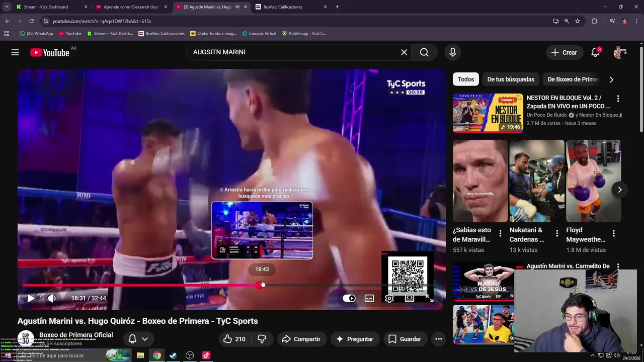The image size is (644, 362).
Task: Select the Todos filter chip
Action: point(465,79)
